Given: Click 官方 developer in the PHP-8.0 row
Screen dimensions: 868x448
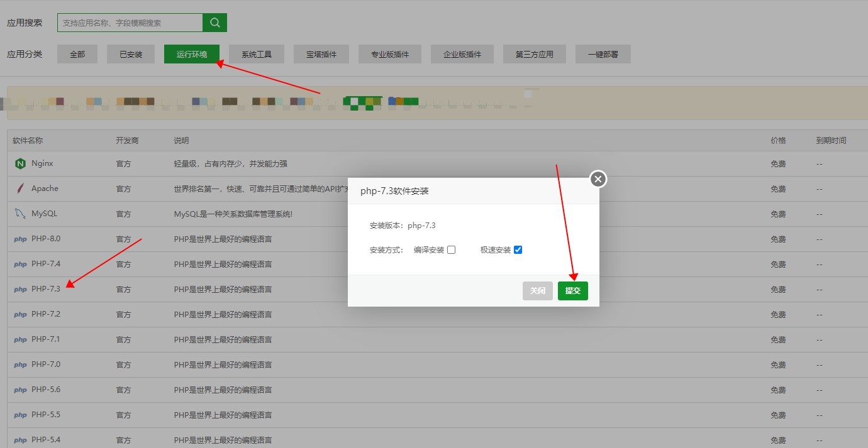Looking at the screenshot, I should [x=123, y=239].
